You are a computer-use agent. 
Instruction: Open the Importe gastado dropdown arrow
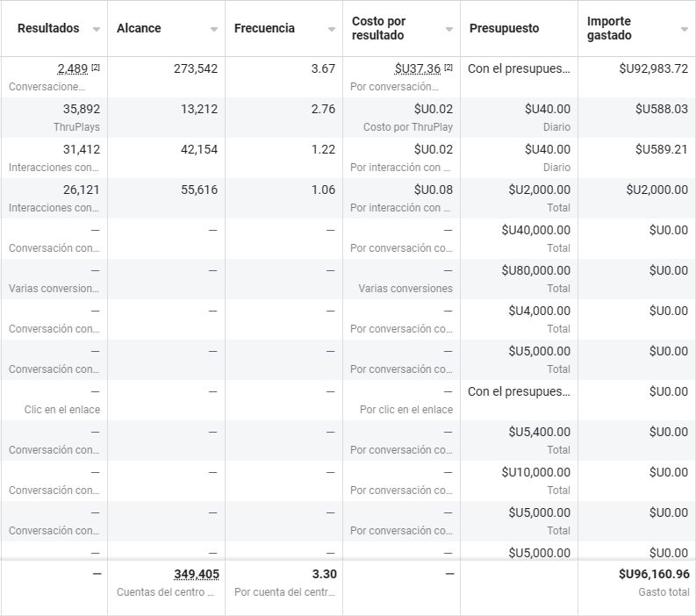pos(685,29)
